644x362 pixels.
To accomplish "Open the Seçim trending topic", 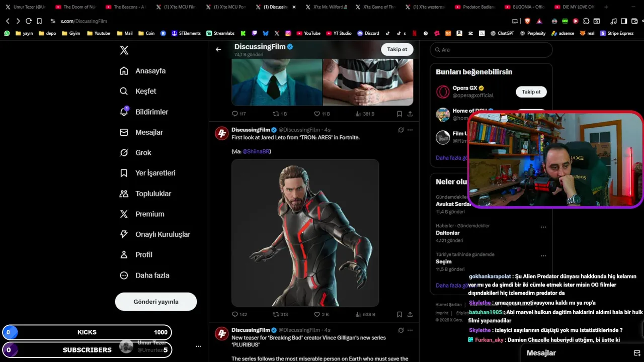I will click(x=443, y=261).
